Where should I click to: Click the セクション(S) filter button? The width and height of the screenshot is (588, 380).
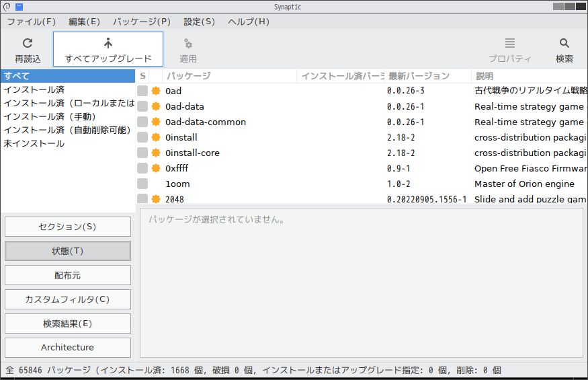point(68,227)
